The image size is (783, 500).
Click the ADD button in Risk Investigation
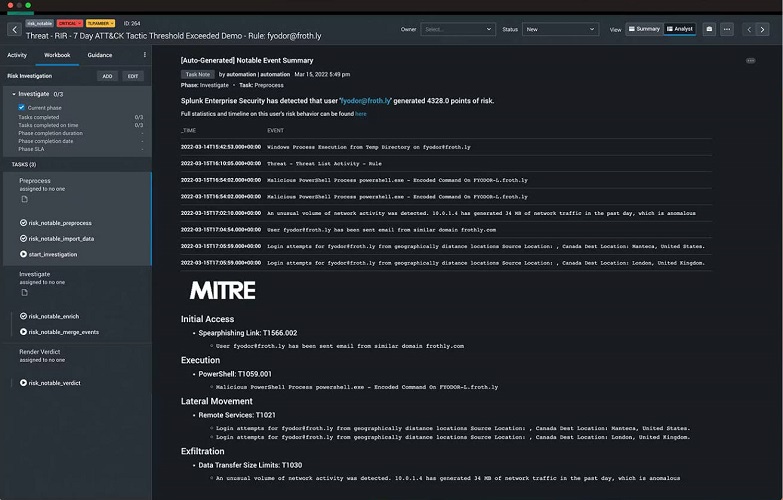coord(107,76)
